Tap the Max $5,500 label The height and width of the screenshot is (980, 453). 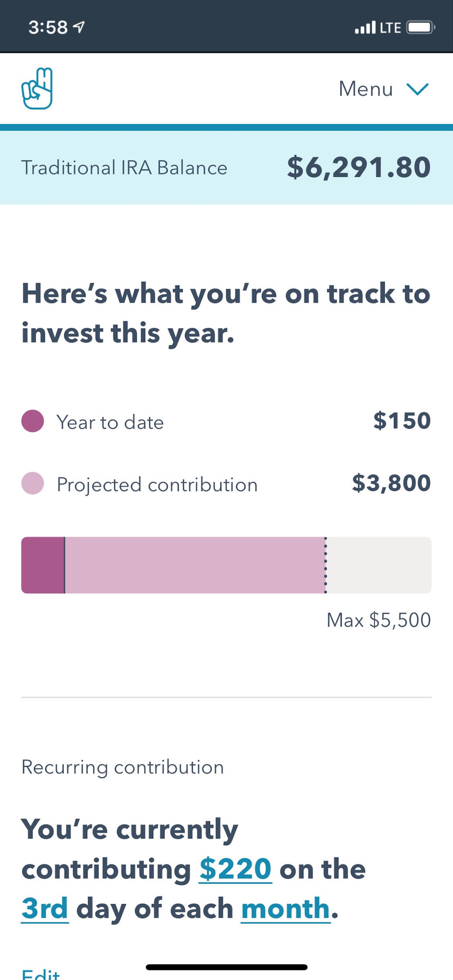pos(379,620)
